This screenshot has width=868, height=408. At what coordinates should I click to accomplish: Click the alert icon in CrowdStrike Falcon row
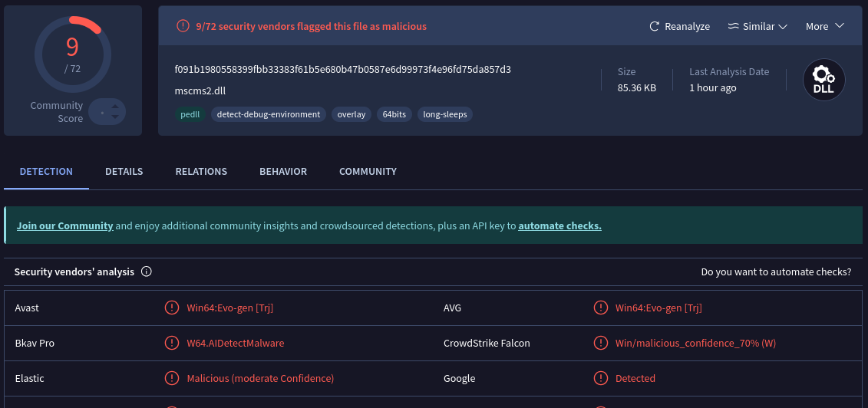(600, 344)
